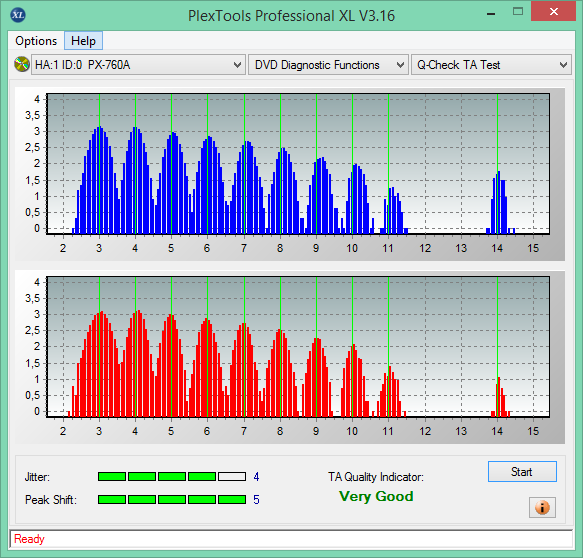Open the Help menu

pos(83,41)
